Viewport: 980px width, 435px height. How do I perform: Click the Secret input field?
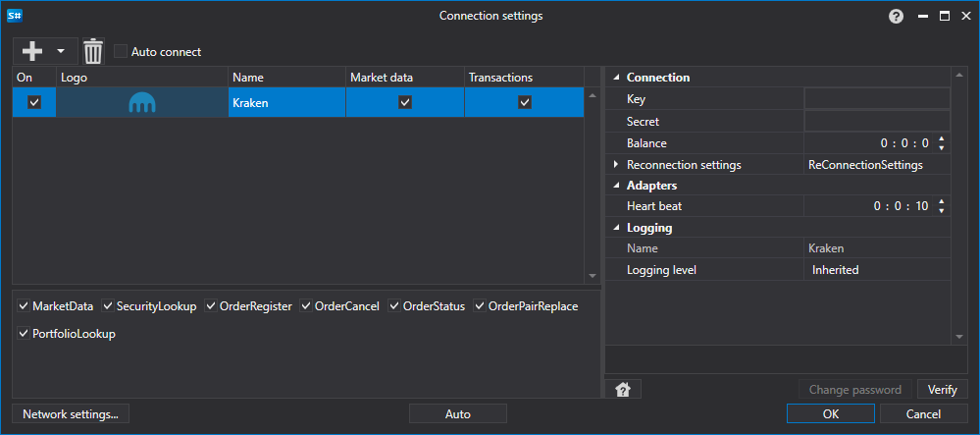[x=878, y=121]
